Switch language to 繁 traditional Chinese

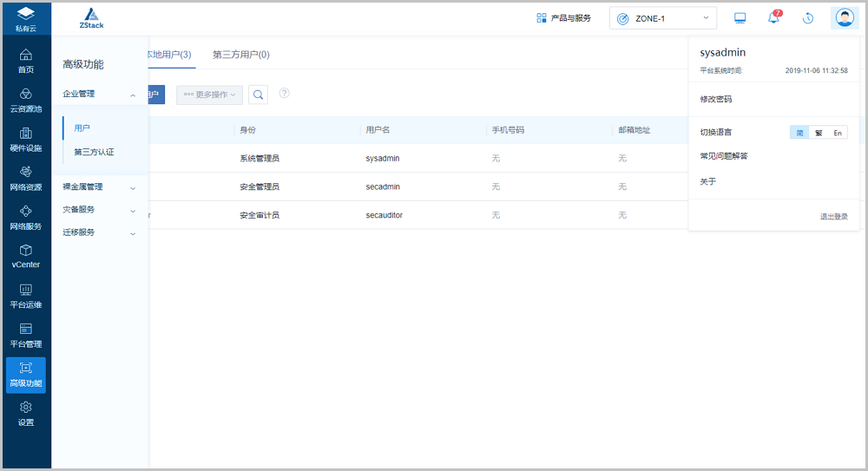(x=819, y=133)
